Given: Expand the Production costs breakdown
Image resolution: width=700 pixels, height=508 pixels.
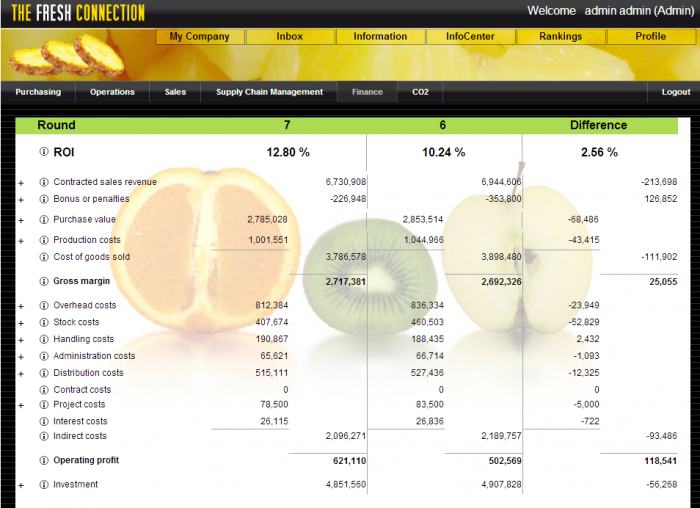Looking at the screenshot, I should (20, 241).
